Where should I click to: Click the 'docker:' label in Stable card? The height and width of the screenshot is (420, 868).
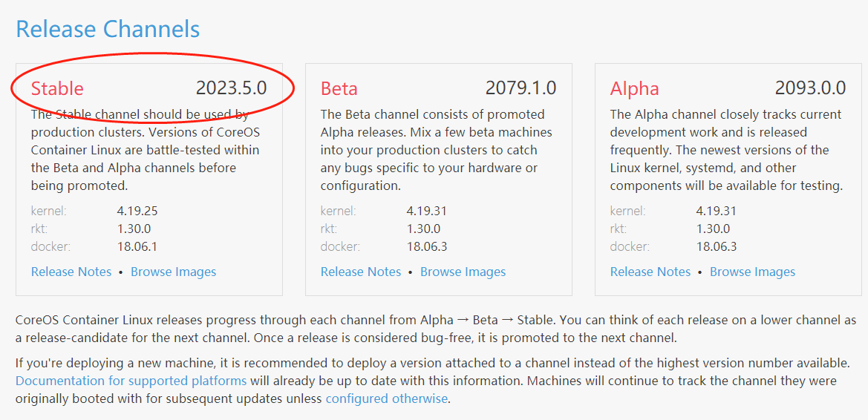pyautogui.click(x=51, y=246)
